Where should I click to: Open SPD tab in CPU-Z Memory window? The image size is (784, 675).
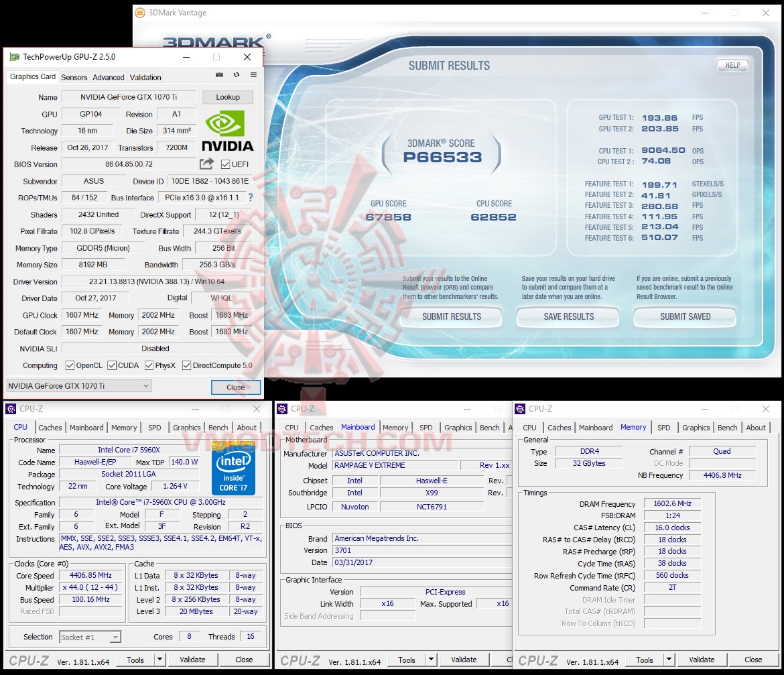[x=663, y=428]
